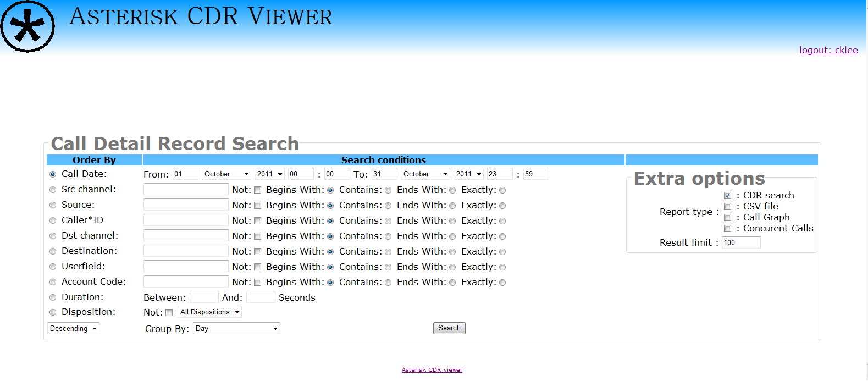Order results by Account Code
This screenshot has width=868, height=381.
[53, 282]
